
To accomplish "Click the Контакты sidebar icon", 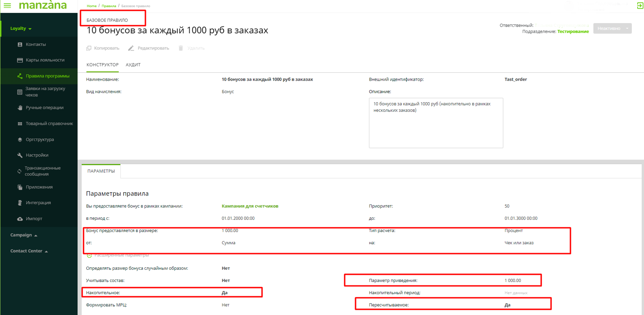I will pos(20,44).
